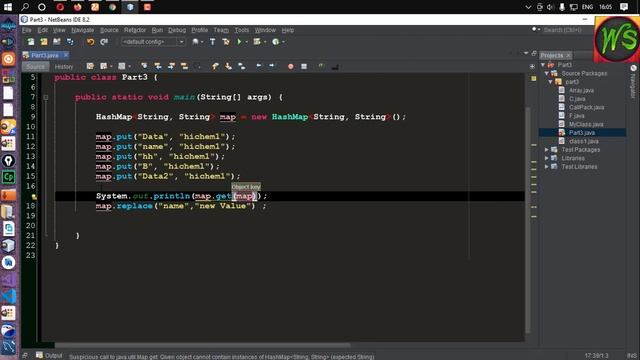640x360 pixels.
Task: Switch to the History editor view
Action: point(64,67)
